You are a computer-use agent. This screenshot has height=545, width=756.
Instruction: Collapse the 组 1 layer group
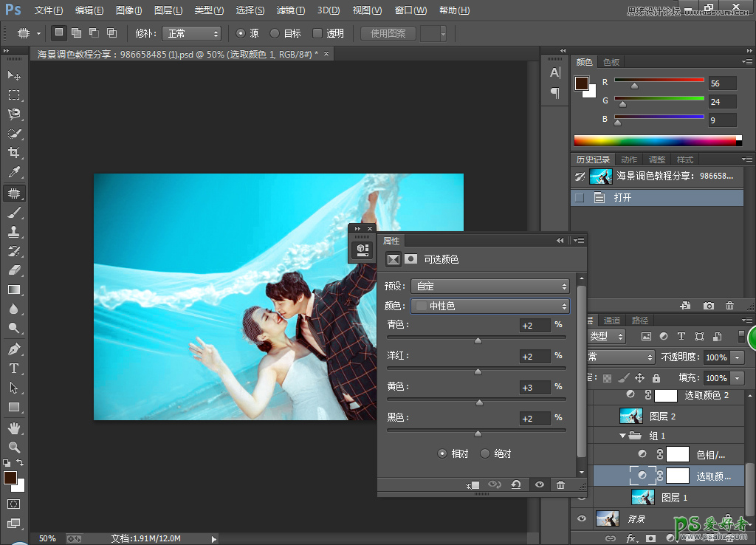coord(622,436)
